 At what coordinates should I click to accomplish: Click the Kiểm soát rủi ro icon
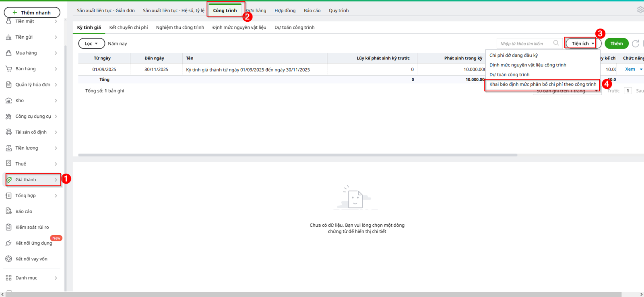(x=8, y=227)
